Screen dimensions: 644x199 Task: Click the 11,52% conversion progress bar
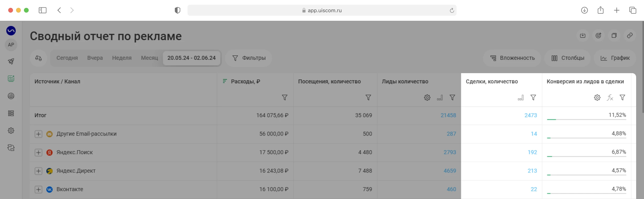pos(586,120)
